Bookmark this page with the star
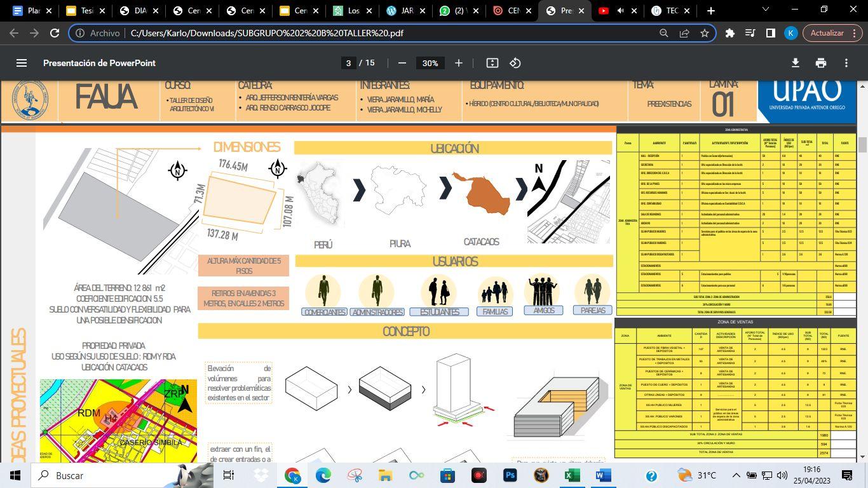Image resolution: width=868 pixels, height=488 pixels. coord(705,33)
